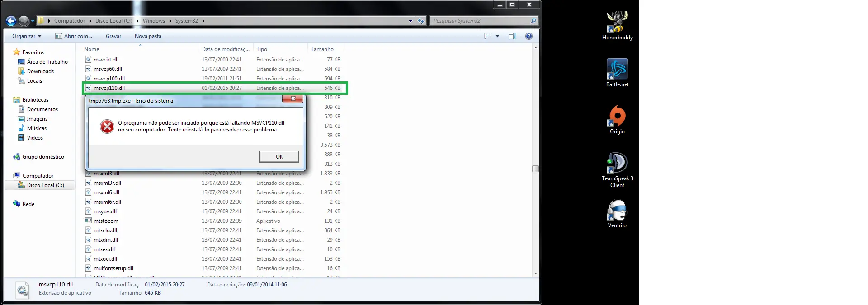
Task: Sort files by the Tamanho column header
Action: 322,49
